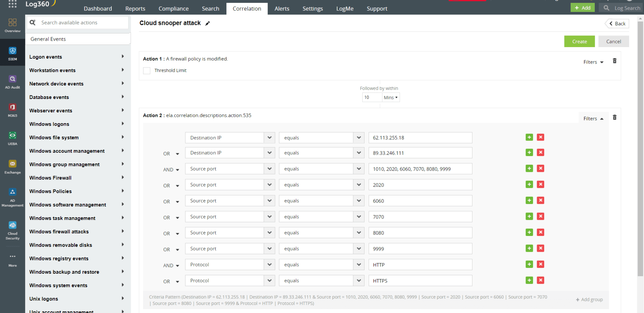Add a condition after the HTTPS row

pyautogui.click(x=529, y=280)
